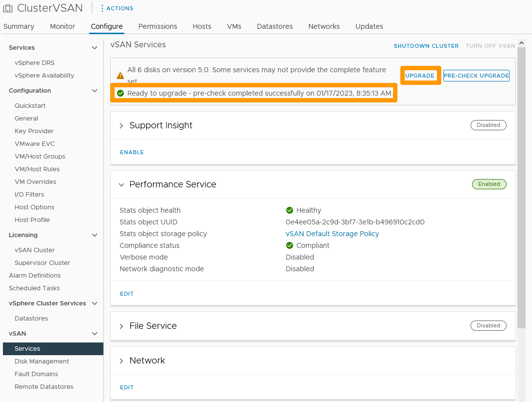Image resolution: width=532 pixels, height=402 pixels.
Task: Expand the Network section
Action: 121,361
